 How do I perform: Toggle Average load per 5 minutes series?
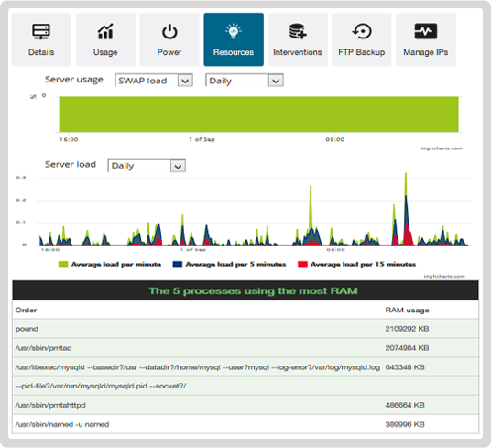229,264
